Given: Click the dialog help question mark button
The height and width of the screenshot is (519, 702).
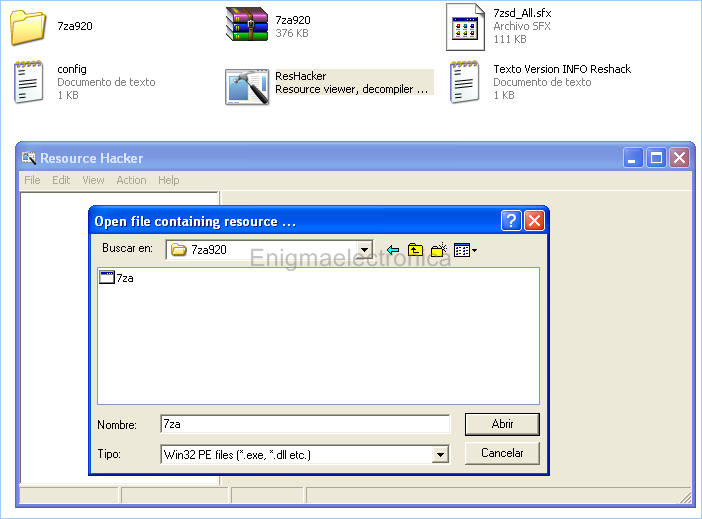Looking at the screenshot, I should [511, 221].
